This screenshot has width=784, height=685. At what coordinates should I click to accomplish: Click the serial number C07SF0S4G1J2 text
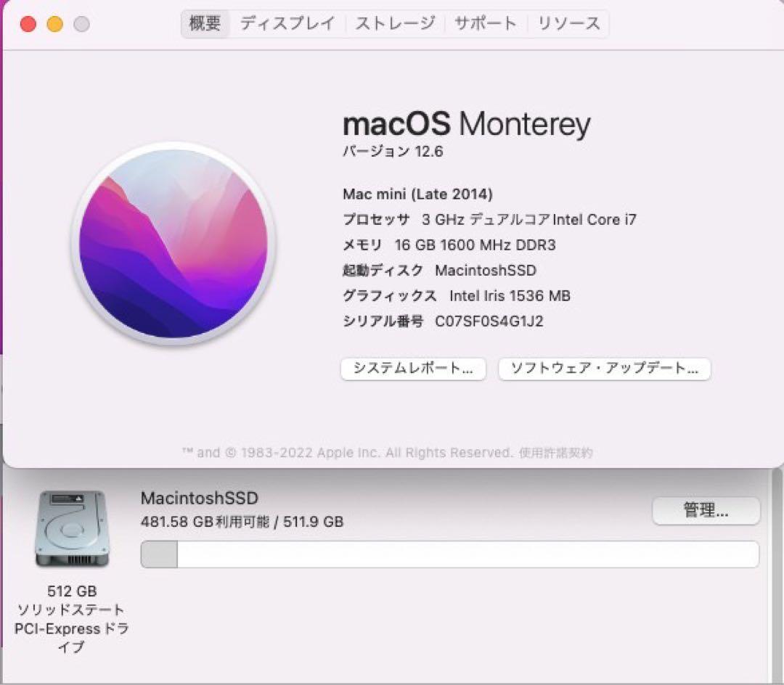click(489, 321)
